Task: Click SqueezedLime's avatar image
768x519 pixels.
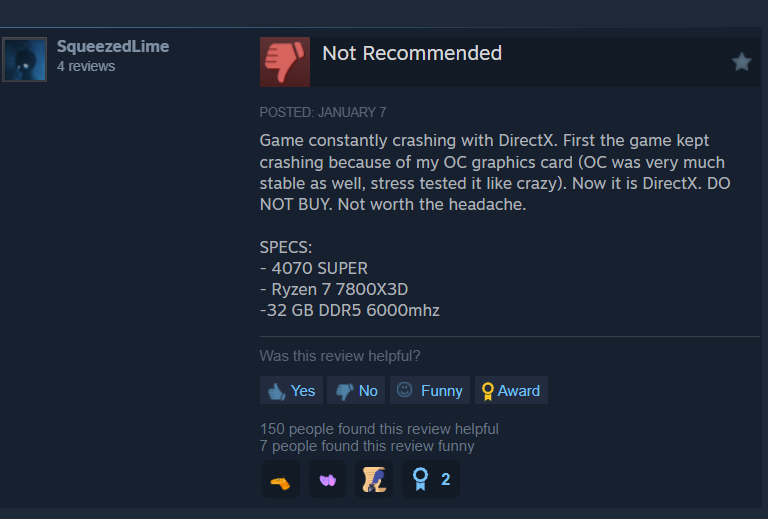Action: point(24,59)
